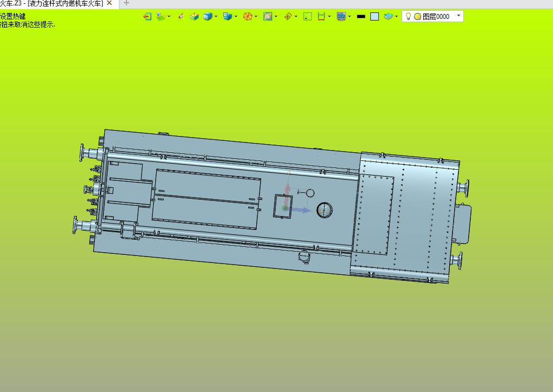Screen dimensions: 553x392
Task: Click the eraser-shaped blank entity icon
Action: tap(181, 16)
